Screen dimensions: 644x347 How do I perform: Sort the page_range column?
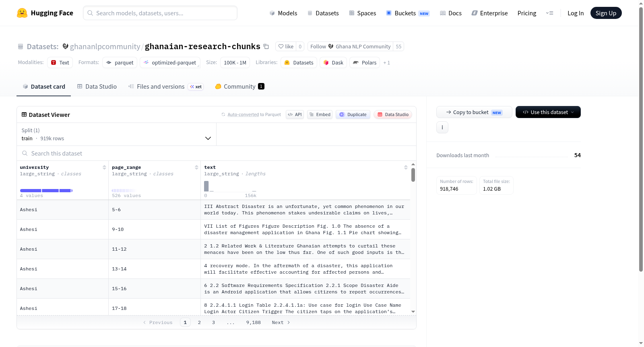tap(196, 167)
